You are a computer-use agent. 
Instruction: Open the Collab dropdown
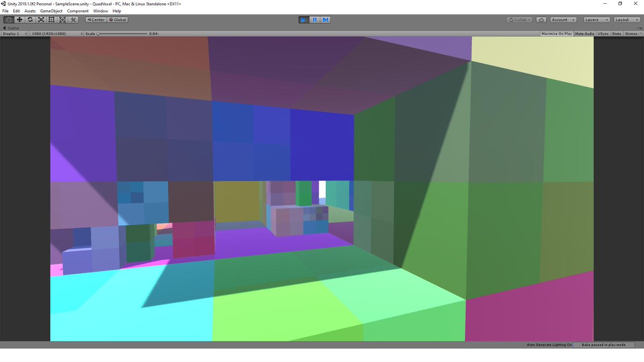click(519, 20)
